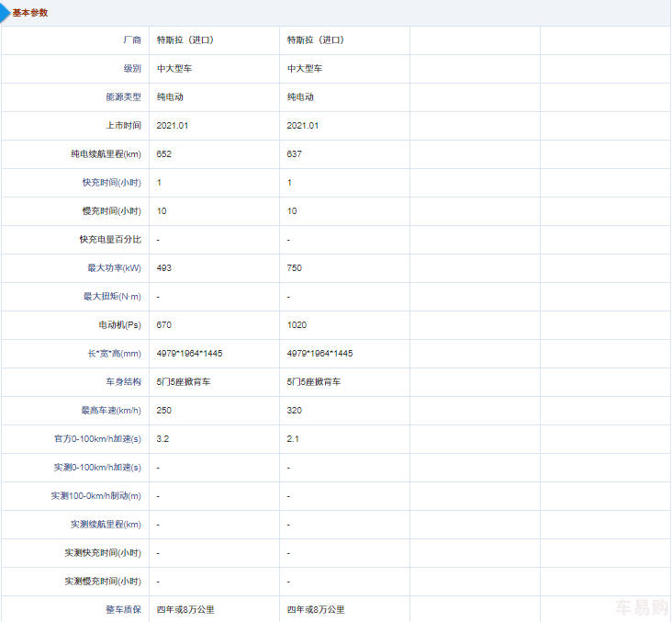The image size is (672, 622).
Task: Click the 实测快充时间(小时) label
Action: pos(103,553)
